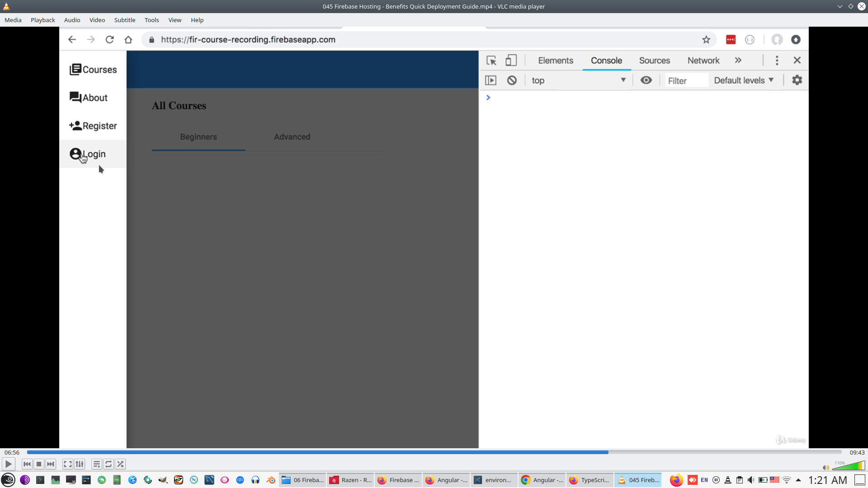Open extended settings equalizer panel
The width and height of the screenshot is (868, 488).
tap(80, 464)
